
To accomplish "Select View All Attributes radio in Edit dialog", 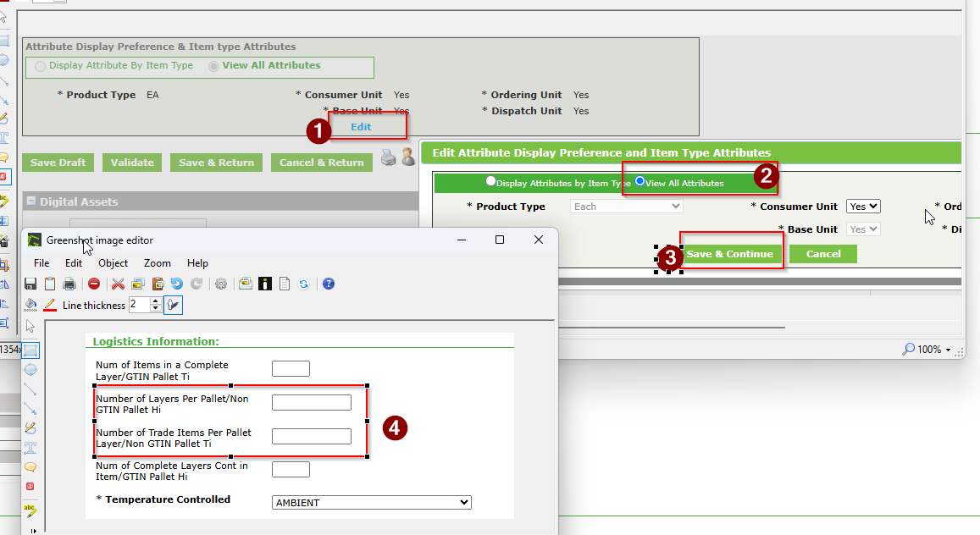I will tap(639, 181).
